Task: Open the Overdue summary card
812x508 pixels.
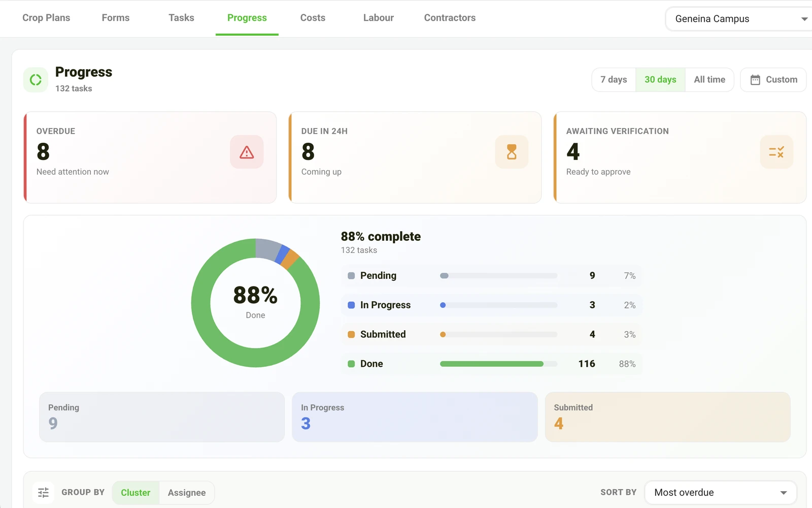Action: coord(150,157)
